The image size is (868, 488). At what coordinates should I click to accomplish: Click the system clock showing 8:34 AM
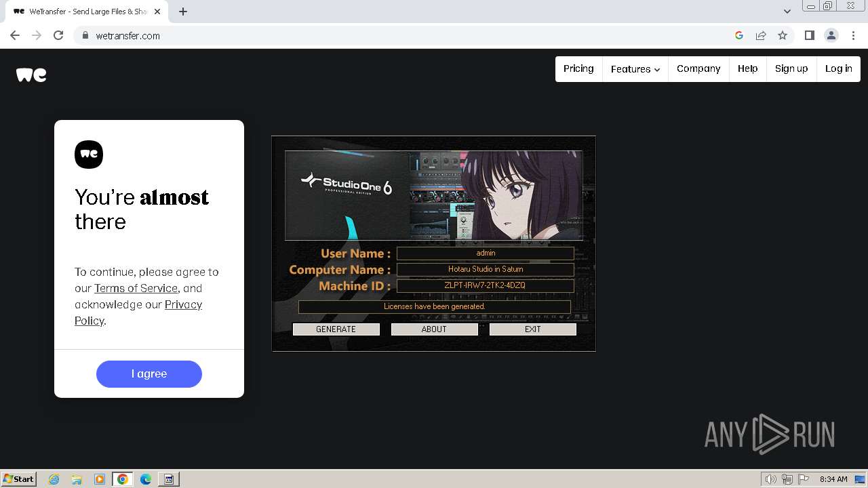833,479
